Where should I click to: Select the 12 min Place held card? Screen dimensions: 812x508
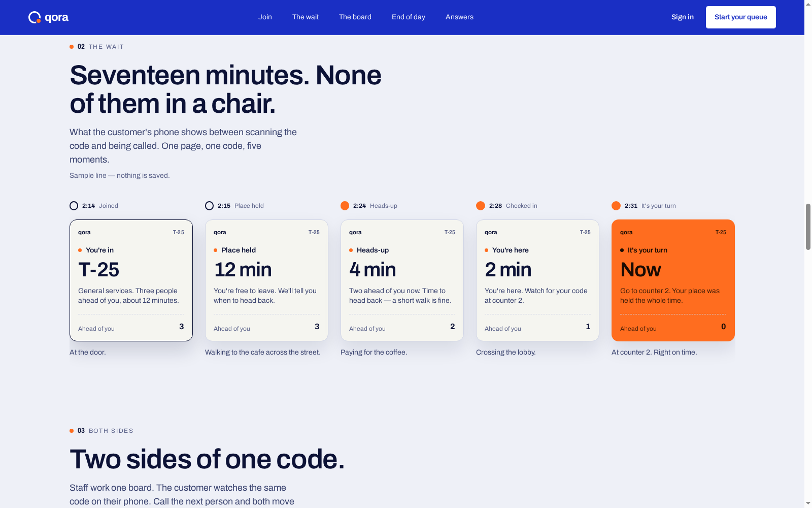266,280
